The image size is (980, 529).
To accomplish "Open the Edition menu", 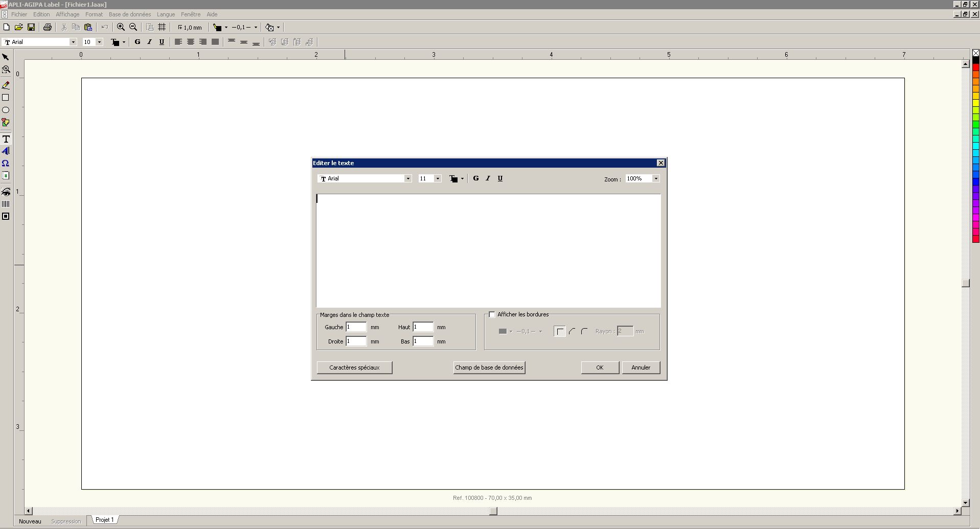I will coord(41,14).
